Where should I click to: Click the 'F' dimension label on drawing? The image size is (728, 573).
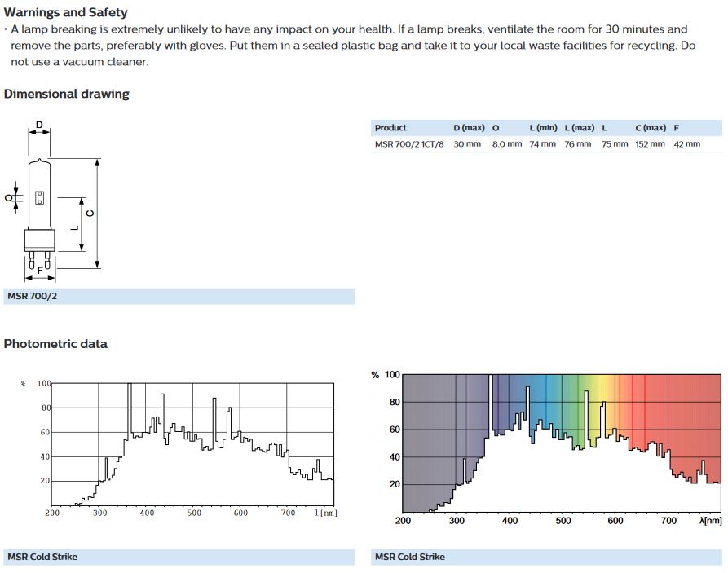[40, 271]
